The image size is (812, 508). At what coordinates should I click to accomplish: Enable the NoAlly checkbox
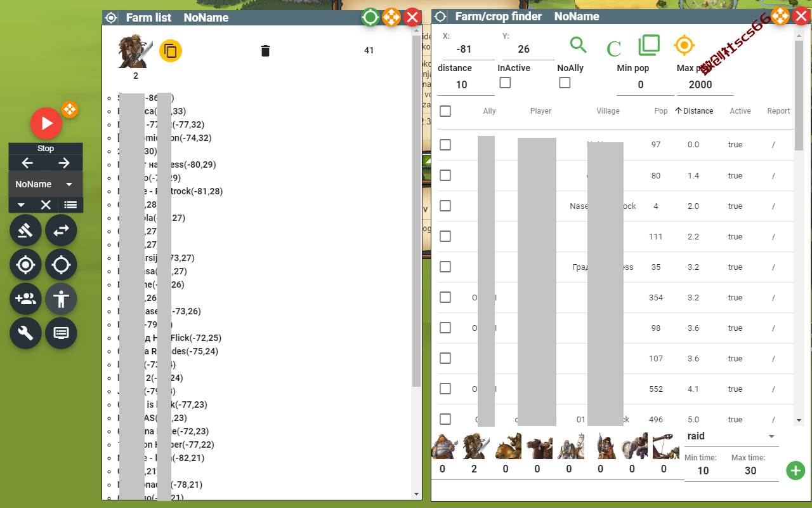pos(565,83)
